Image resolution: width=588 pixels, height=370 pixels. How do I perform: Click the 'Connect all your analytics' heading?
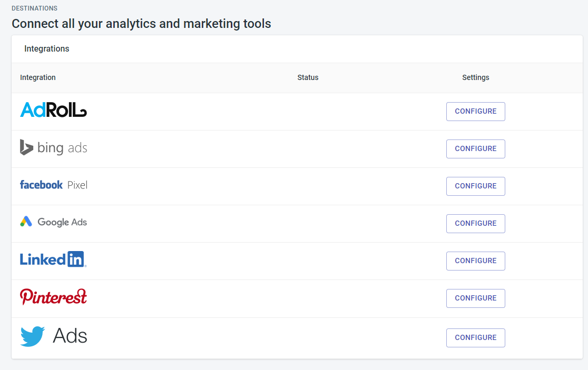(x=141, y=24)
